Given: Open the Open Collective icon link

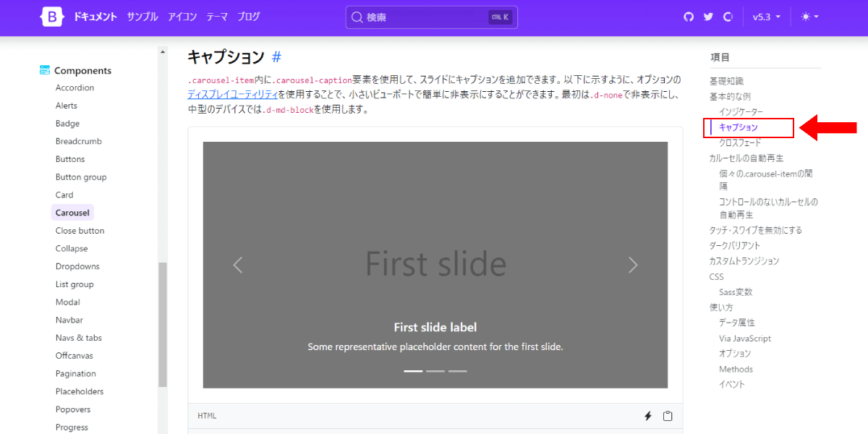Looking at the screenshot, I should pos(728,17).
